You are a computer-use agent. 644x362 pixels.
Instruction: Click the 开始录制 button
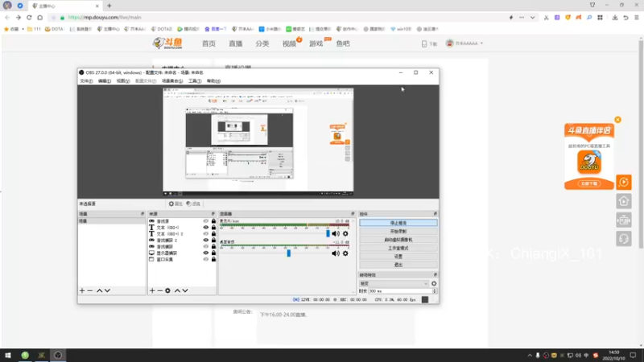pos(398,232)
